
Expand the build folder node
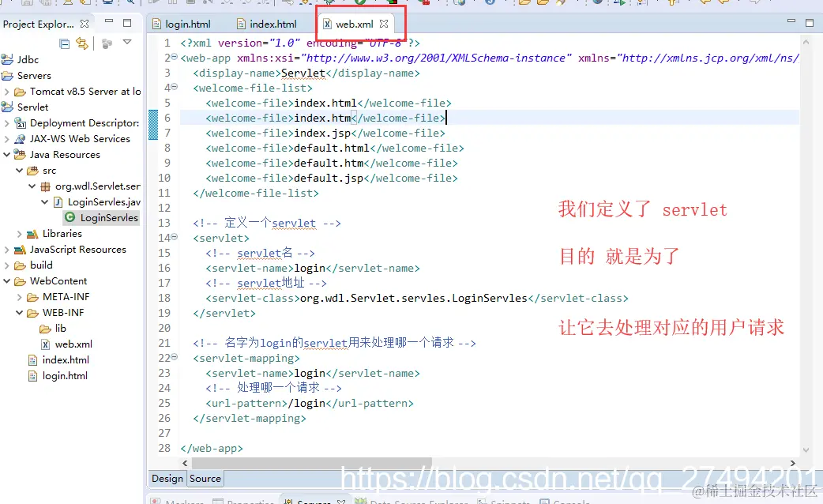click(x=7, y=265)
